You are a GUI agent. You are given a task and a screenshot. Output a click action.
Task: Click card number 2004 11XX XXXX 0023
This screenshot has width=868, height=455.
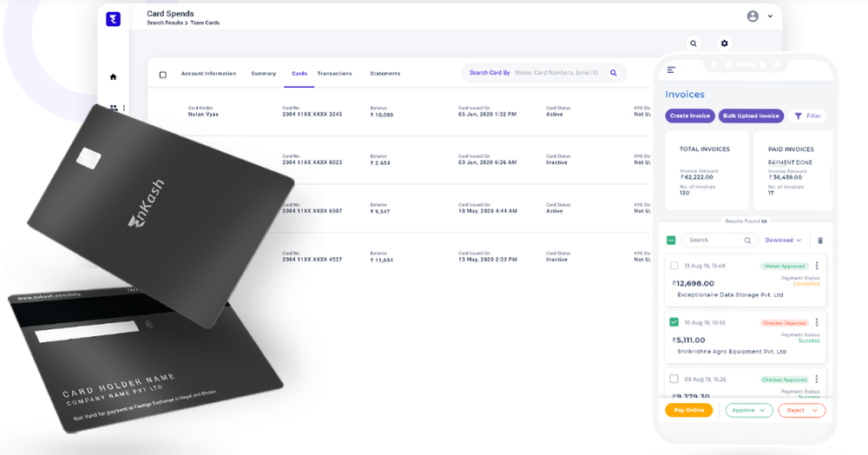click(x=312, y=162)
